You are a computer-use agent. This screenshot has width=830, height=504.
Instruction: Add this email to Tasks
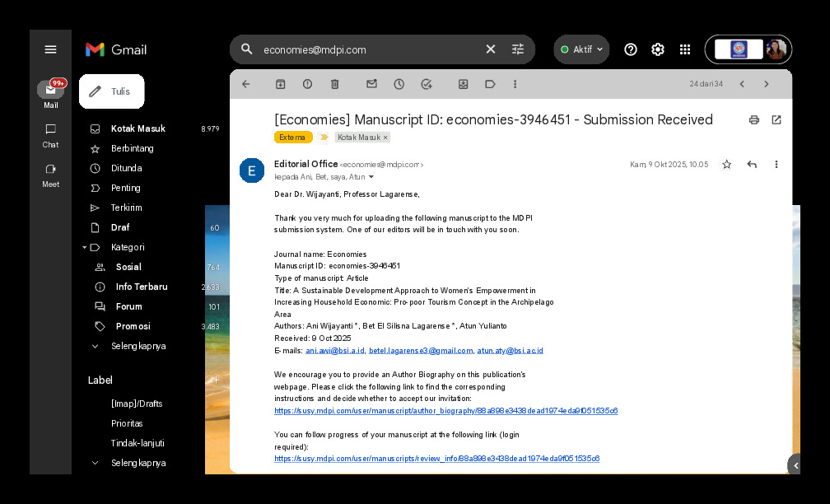pyautogui.click(x=427, y=84)
